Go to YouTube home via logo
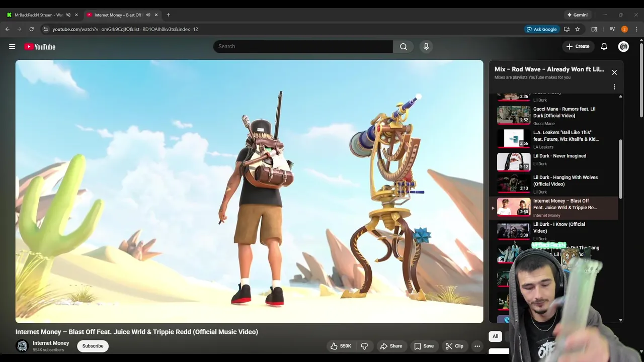644x362 pixels. click(x=40, y=47)
